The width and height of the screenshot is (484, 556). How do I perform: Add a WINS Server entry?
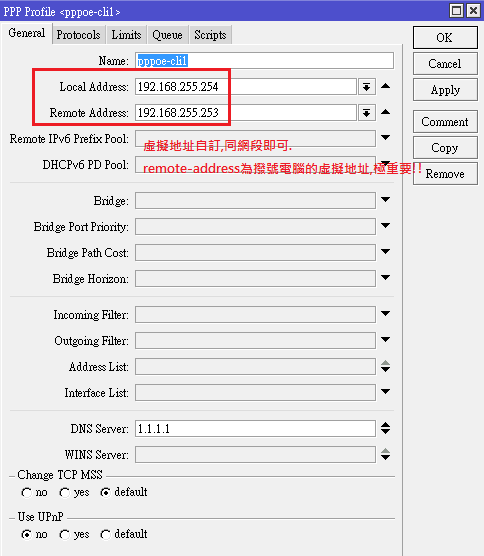[385, 457]
